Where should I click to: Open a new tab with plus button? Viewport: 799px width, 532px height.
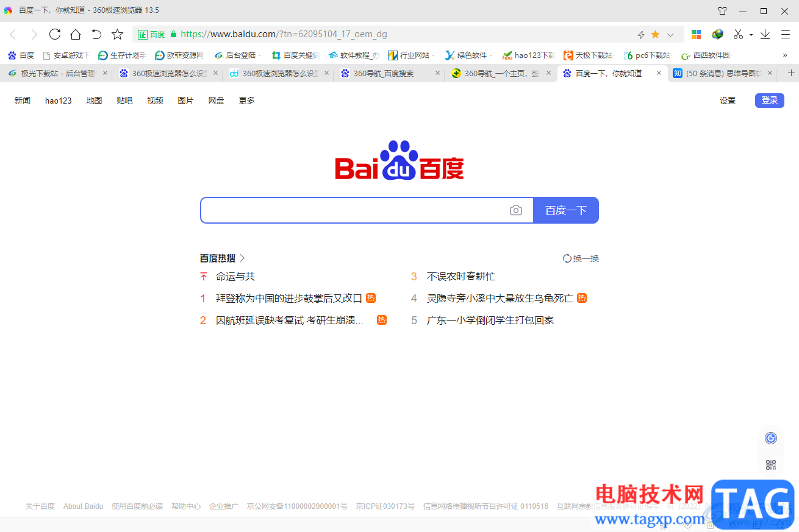pyautogui.click(x=791, y=73)
